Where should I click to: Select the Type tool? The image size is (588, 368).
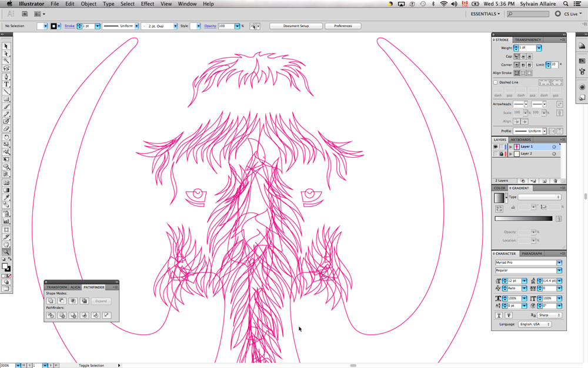[6, 84]
